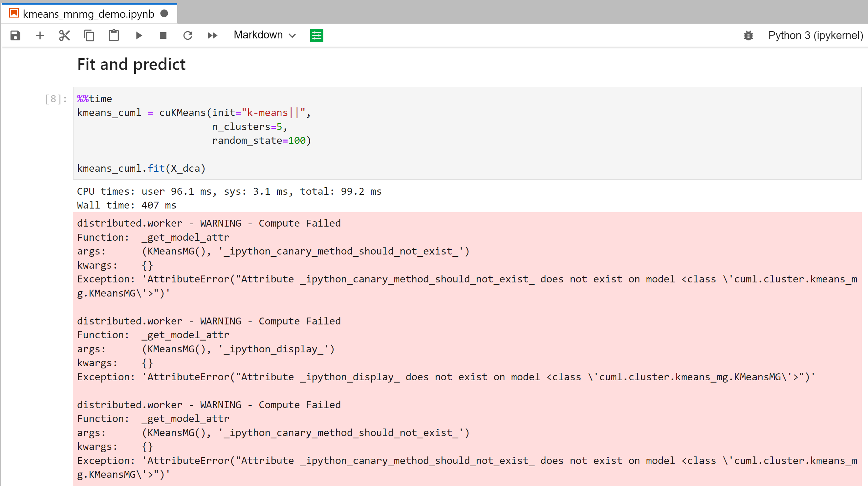868x486 pixels.
Task: Open the Markdown cell type dropdown
Action: [258, 35]
